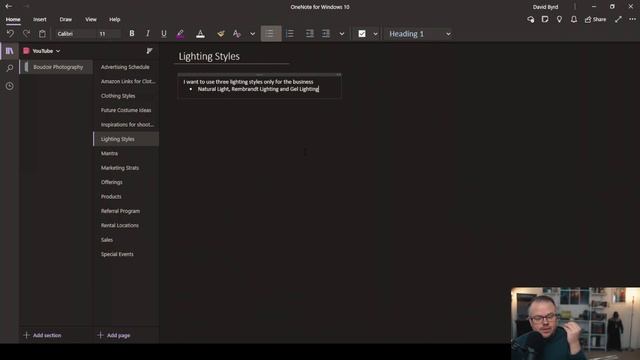Open the lightbulb tell me icon
This screenshot has height=360, width=640.
559,19
